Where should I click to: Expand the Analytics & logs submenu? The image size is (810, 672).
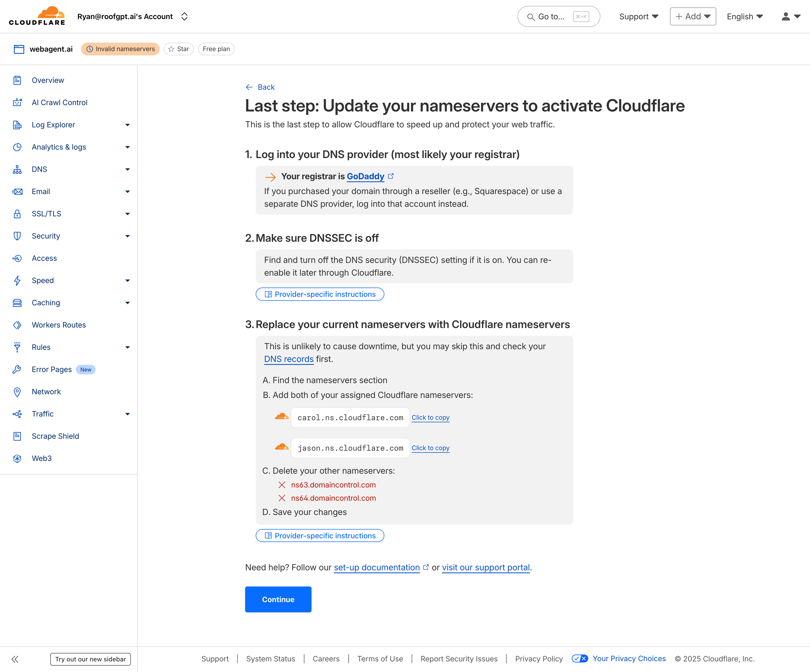127,147
